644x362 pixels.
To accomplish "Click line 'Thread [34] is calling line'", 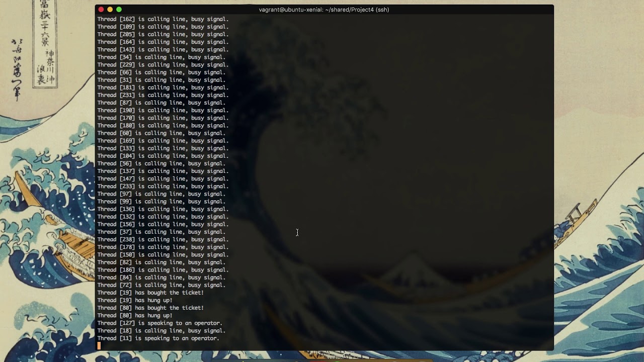I will (162, 57).
